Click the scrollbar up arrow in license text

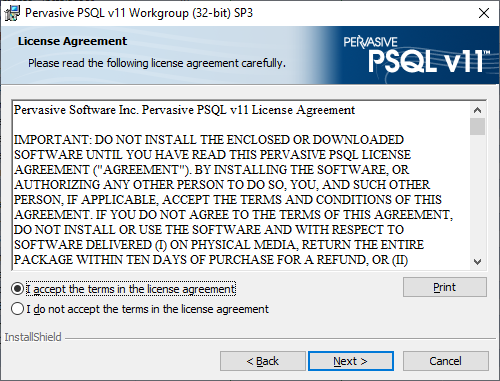477,110
